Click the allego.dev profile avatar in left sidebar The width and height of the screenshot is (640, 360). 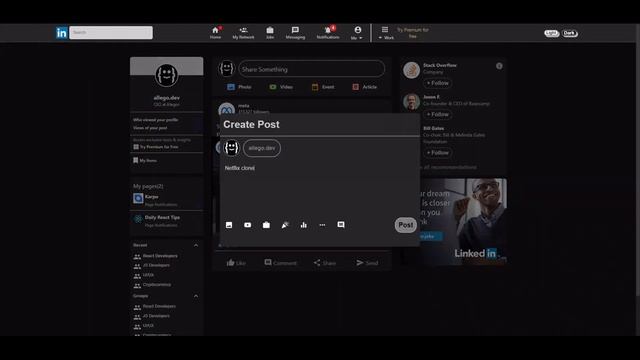tap(167, 76)
